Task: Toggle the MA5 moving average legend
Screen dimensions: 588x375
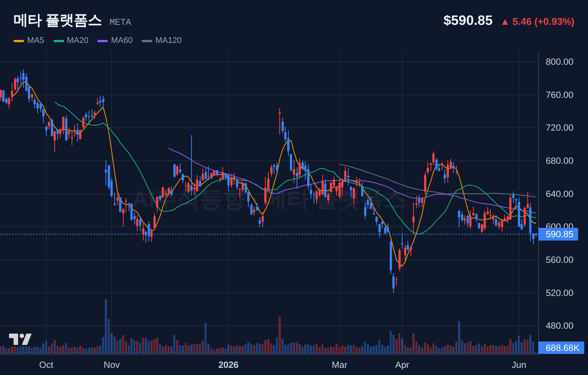Action: coord(29,40)
